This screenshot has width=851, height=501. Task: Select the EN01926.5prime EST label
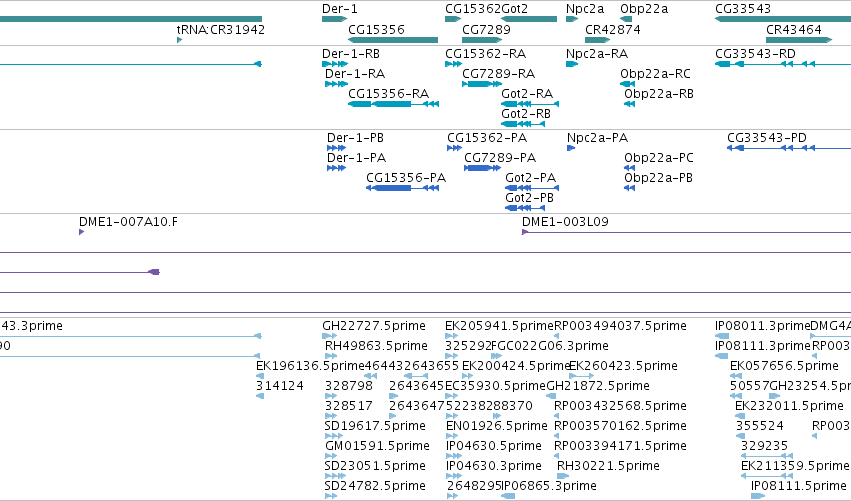497,426
